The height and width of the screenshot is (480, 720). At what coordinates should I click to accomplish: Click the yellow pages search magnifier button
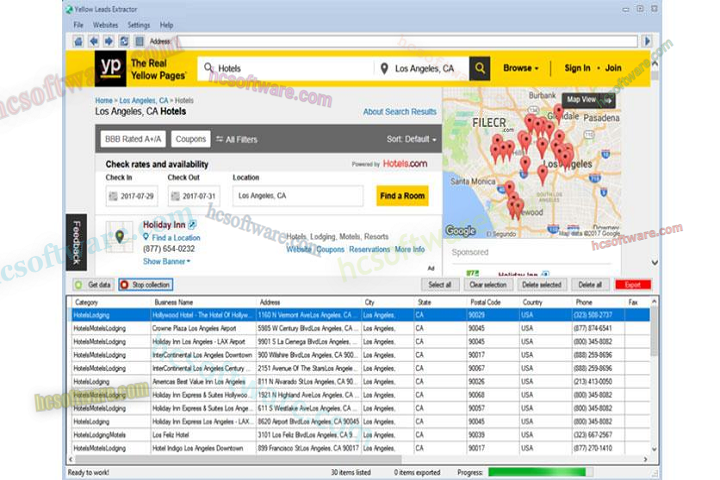click(480, 68)
